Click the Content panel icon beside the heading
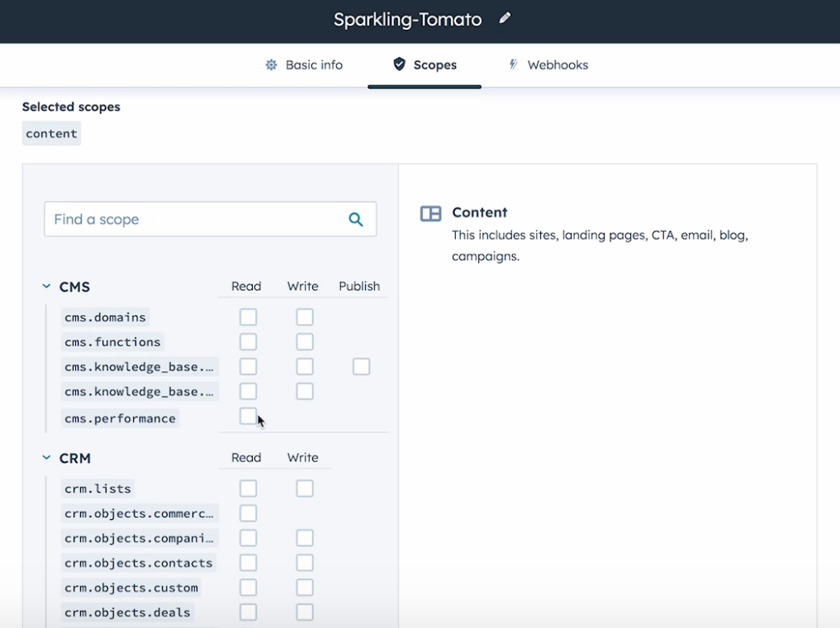 [430, 213]
